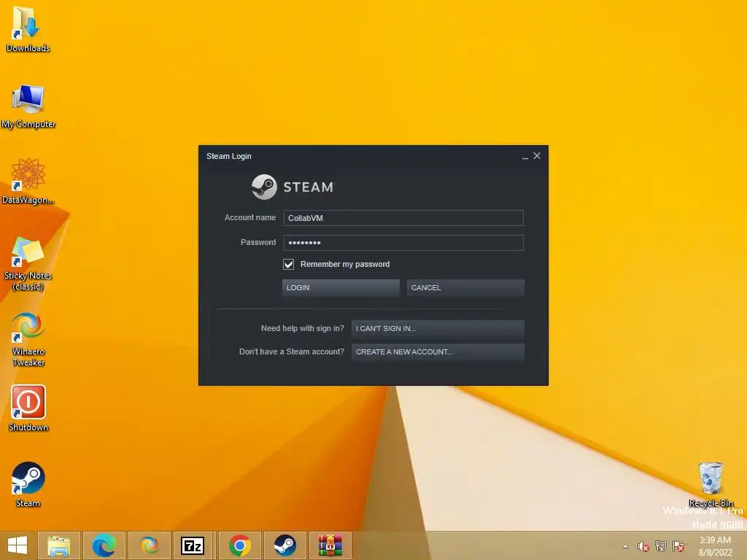Open My Computer desktop icon
747x560 pixels.
coord(28,106)
